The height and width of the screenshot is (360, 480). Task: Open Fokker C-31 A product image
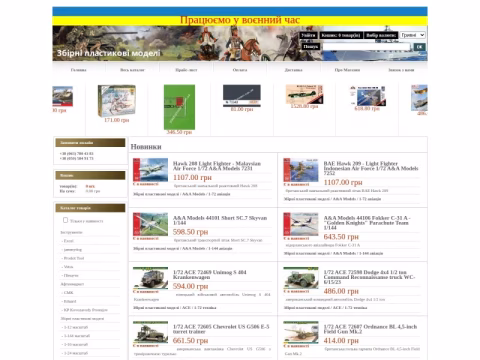tap(301, 224)
